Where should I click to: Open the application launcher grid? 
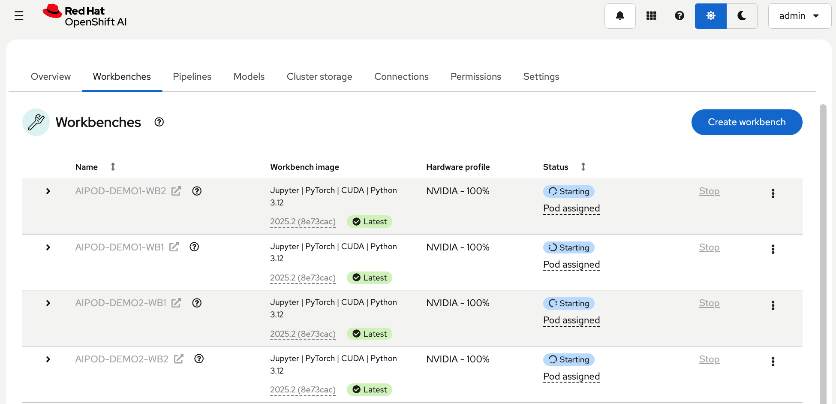tap(651, 16)
